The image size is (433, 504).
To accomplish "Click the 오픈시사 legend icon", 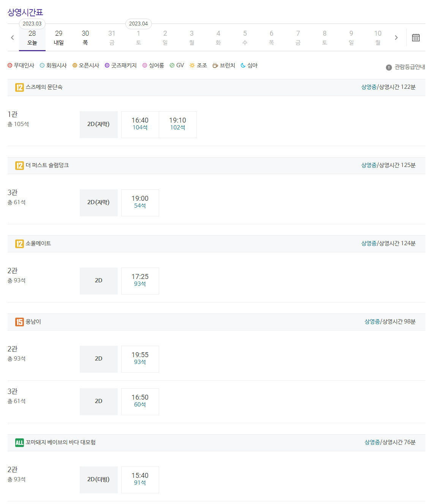I will (75, 65).
